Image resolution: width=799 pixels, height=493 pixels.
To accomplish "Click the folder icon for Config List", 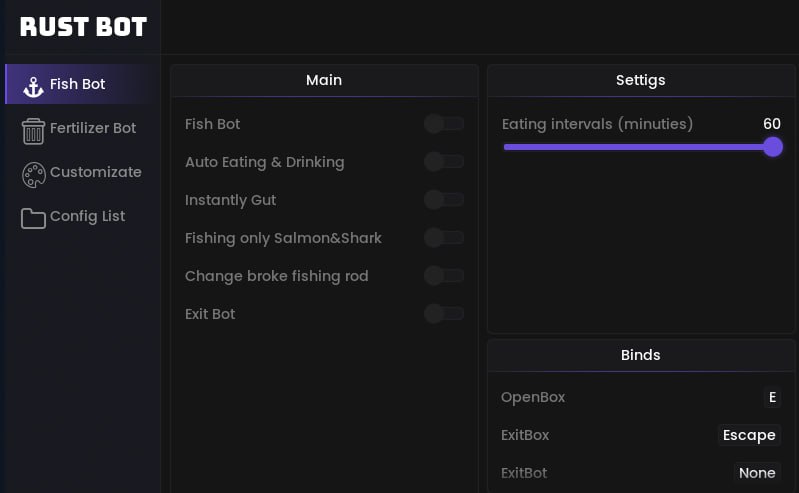I will click(x=33, y=218).
